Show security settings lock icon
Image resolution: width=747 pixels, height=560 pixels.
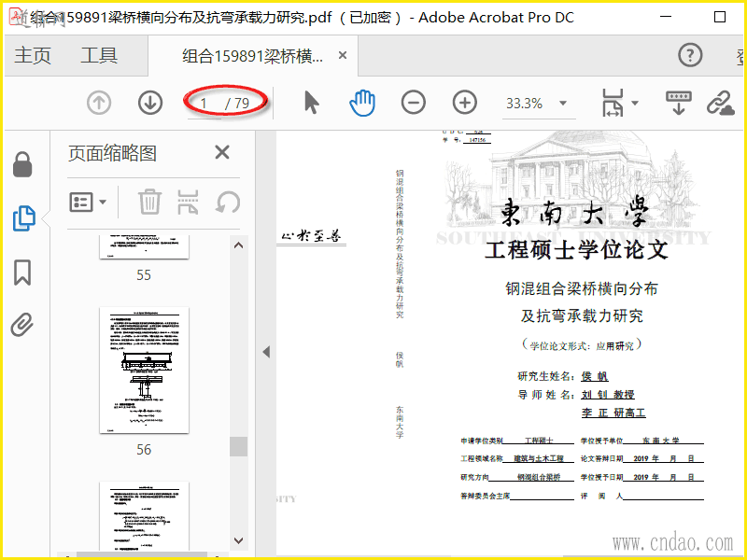point(22,165)
